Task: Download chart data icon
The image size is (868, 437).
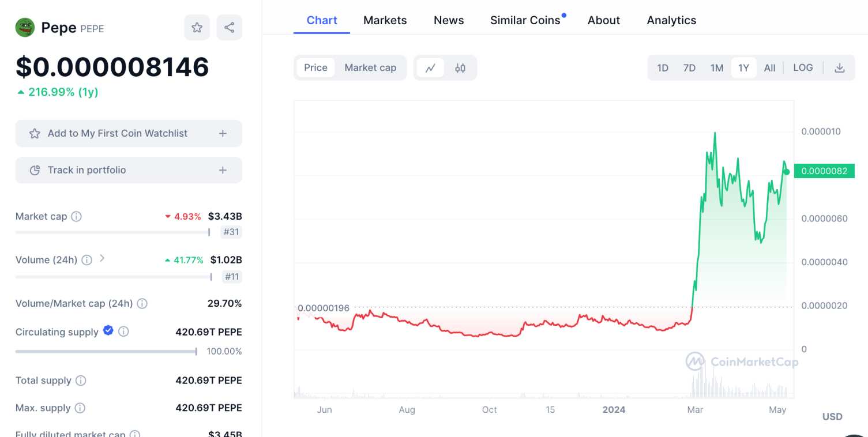Action: (840, 68)
